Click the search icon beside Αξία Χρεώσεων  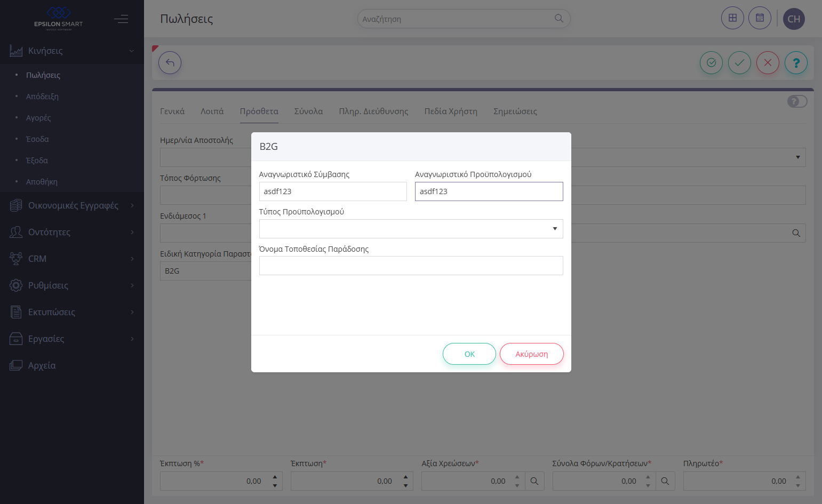[x=534, y=481]
